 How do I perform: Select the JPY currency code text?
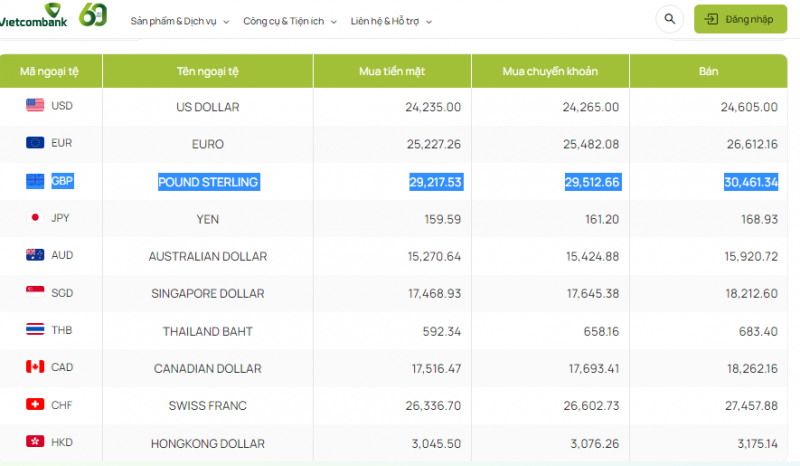coord(60,218)
